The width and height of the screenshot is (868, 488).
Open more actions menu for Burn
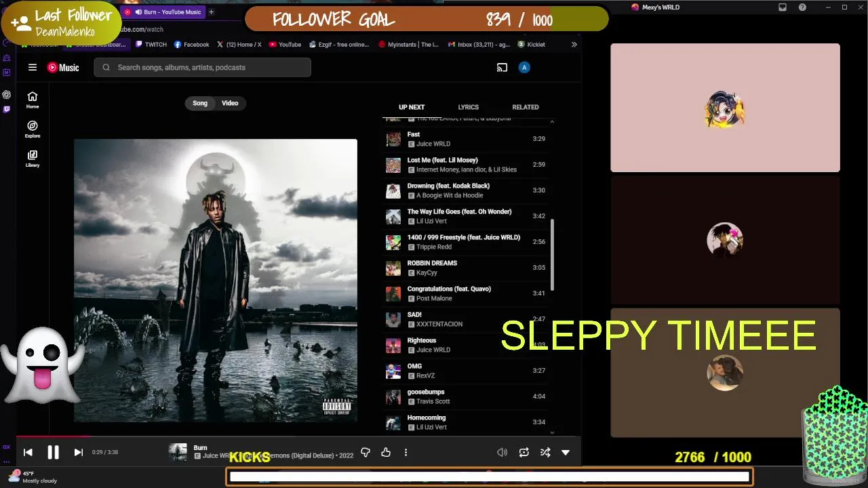406,452
